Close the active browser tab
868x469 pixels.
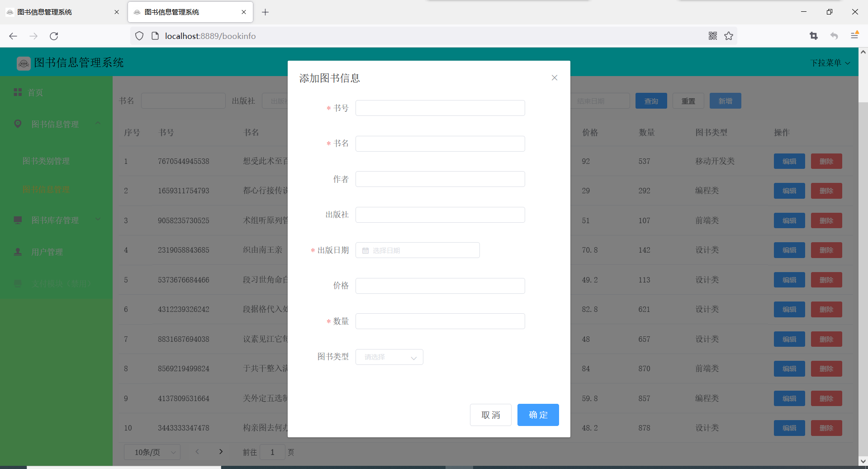tap(244, 12)
